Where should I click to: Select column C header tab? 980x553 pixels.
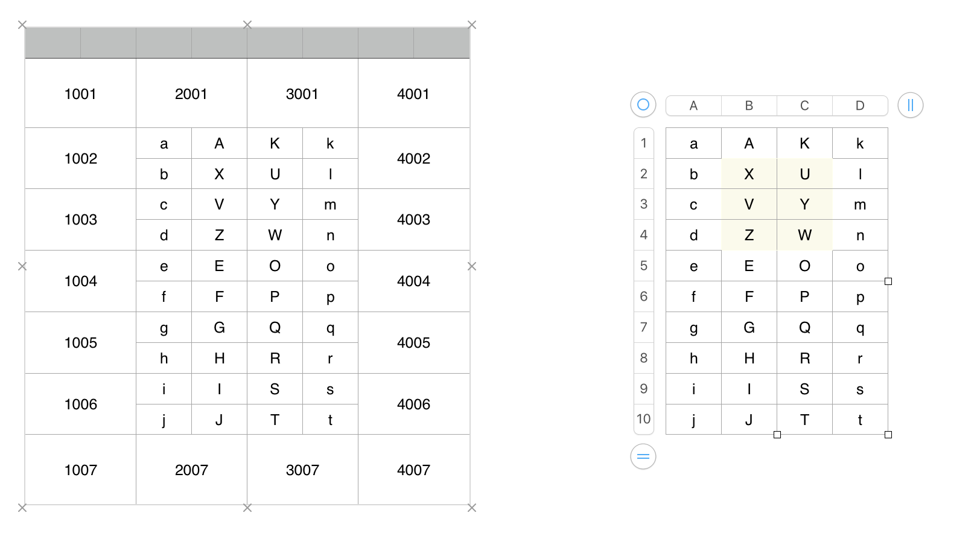804,106
